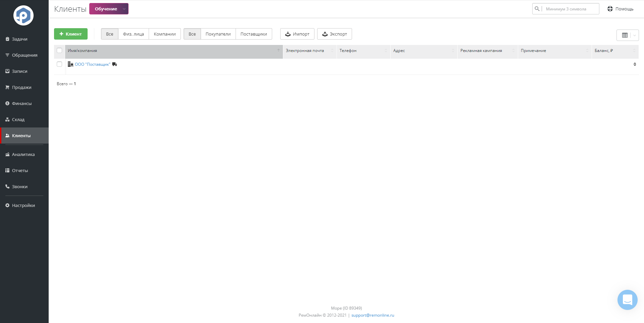Click Mope (ID 89349) footer text
The height and width of the screenshot is (323, 644).
[346, 308]
